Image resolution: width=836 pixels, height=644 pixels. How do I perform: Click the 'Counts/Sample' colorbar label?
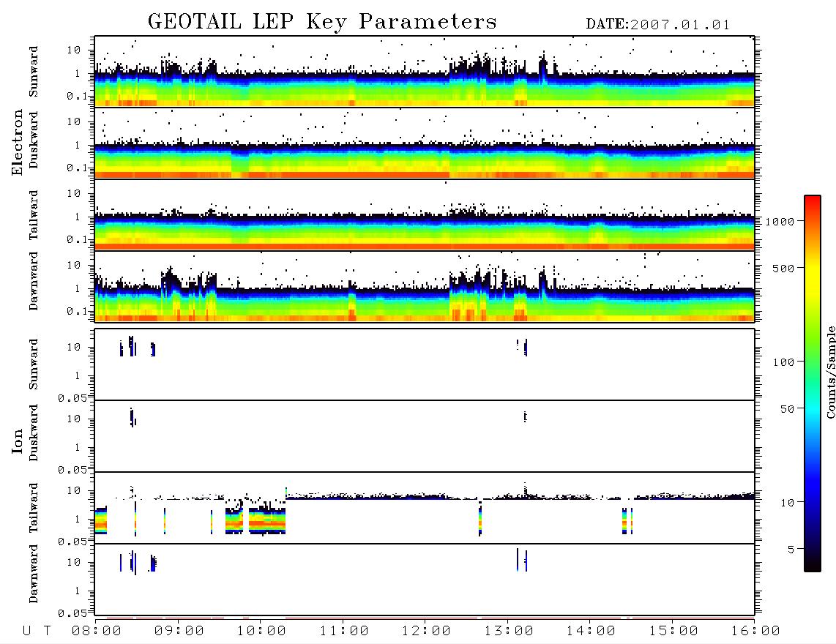pos(830,372)
